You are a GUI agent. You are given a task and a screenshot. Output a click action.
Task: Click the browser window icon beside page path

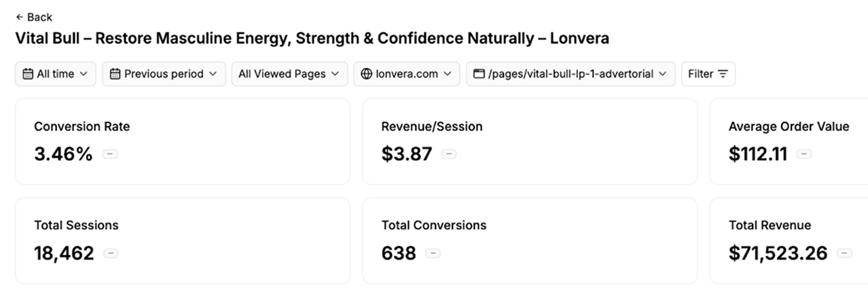(x=479, y=74)
